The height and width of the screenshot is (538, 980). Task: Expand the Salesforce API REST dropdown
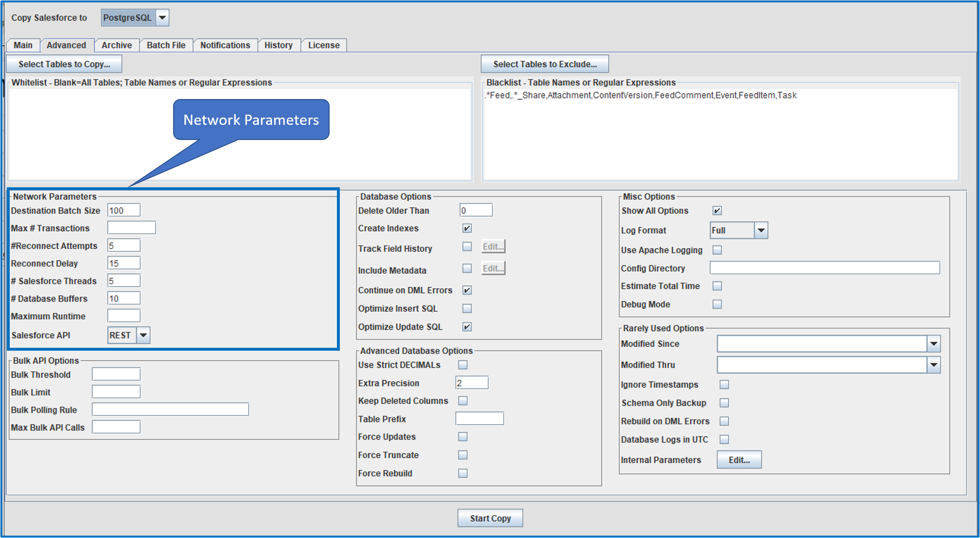coord(129,335)
